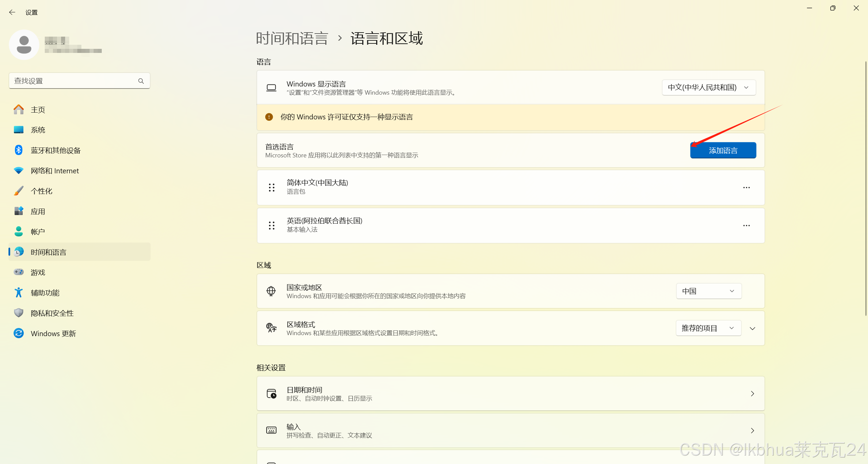Open 区域格式 推荐的项目 dropdown

click(708, 328)
